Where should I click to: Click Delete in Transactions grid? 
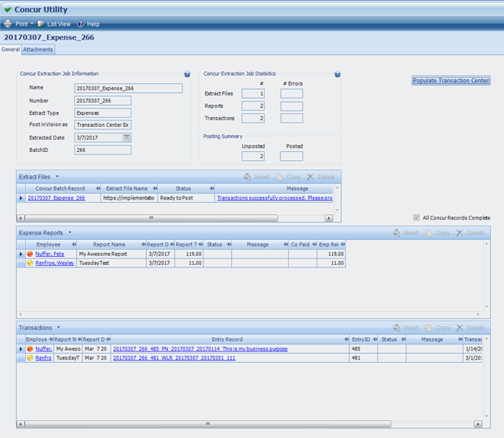click(471, 328)
